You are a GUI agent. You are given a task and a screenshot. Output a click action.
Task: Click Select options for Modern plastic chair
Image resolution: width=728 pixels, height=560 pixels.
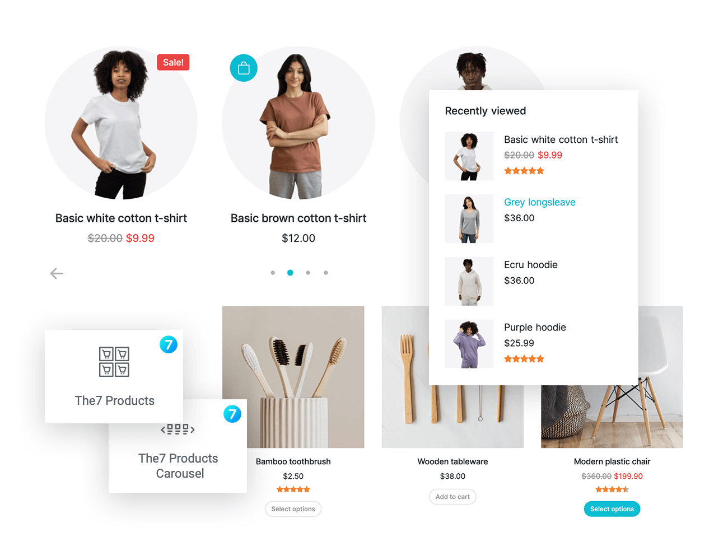(612, 509)
